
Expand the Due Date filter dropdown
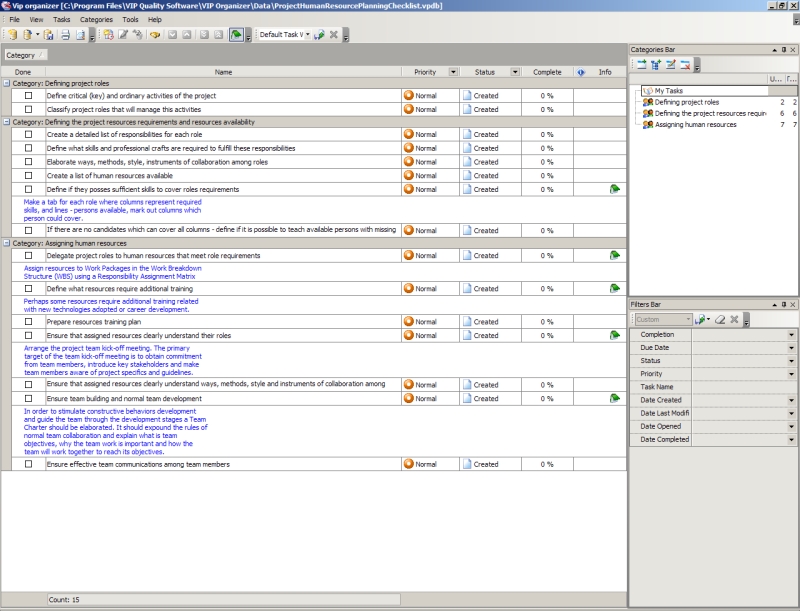click(792, 348)
